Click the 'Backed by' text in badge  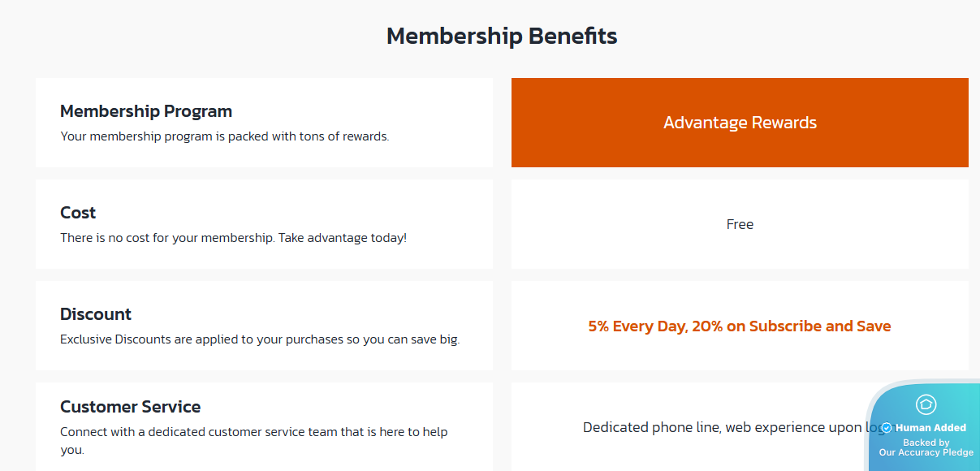pos(926,443)
